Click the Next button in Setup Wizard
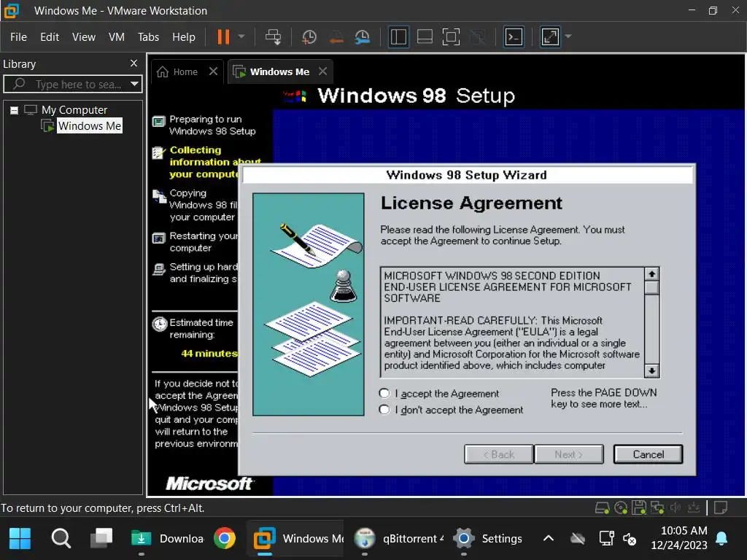747x560 pixels. (569, 454)
